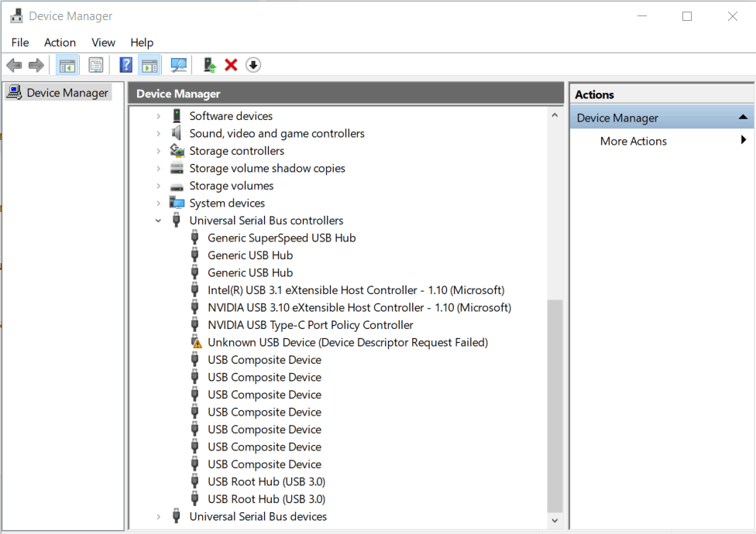Select NVIDIA USB 3.10 eXtensible Host Controller
The width and height of the screenshot is (756, 534).
point(359,307)
